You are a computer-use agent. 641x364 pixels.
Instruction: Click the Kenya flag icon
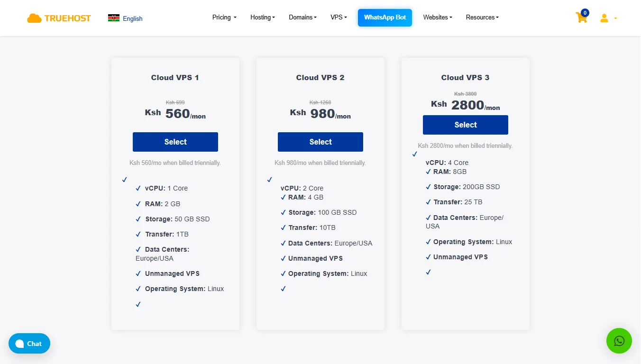point(114,18)
